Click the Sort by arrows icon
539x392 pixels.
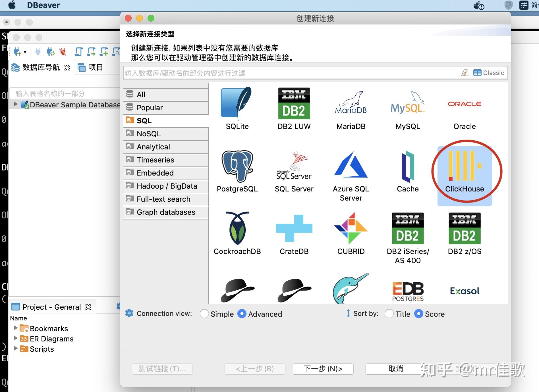pos(348,313)
